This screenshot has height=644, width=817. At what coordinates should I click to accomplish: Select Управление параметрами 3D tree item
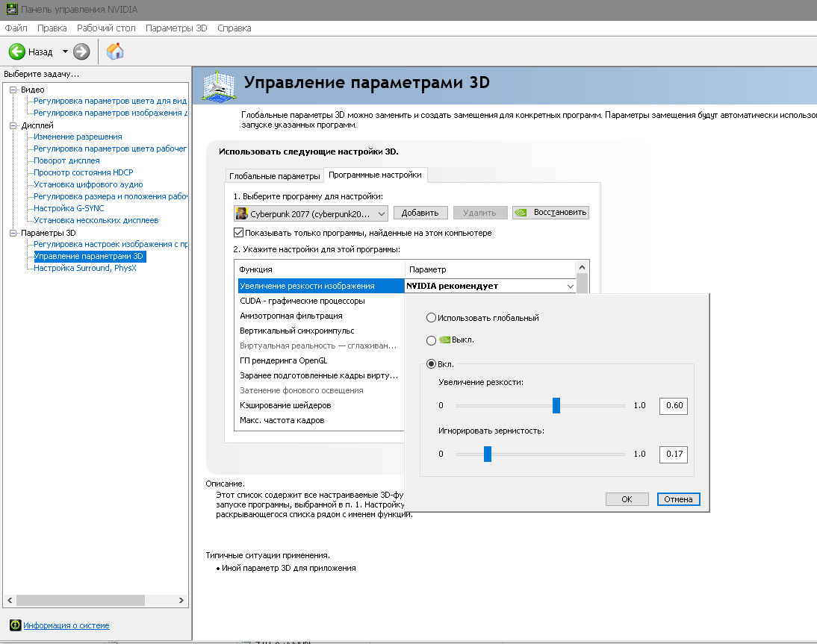(88, 256)
